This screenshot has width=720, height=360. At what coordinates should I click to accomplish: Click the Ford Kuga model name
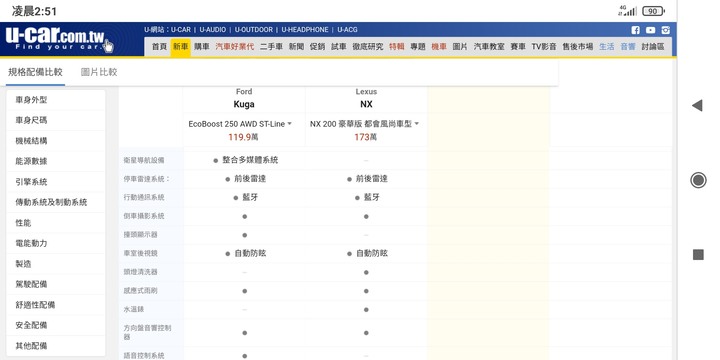[244, 104]
